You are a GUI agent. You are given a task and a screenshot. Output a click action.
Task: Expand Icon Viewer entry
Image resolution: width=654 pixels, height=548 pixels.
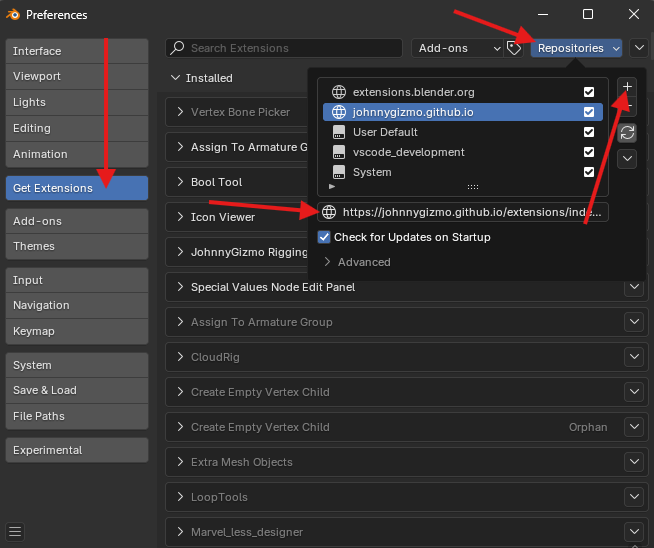(180, 217)
